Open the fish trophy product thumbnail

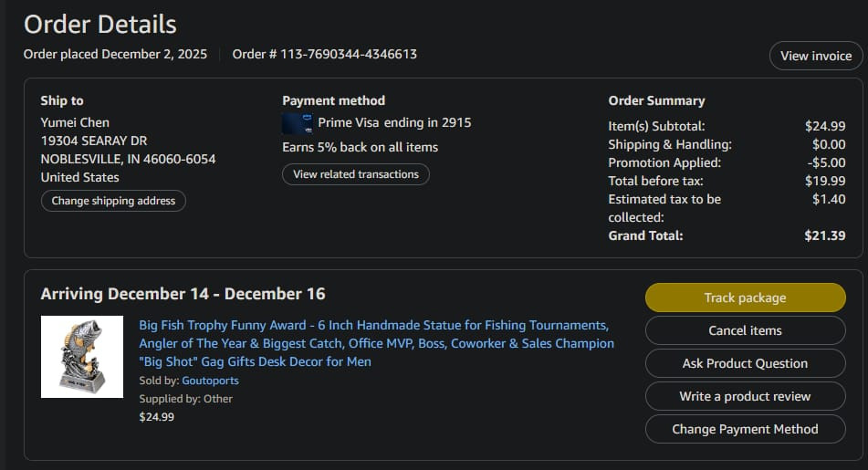[x=82, y=357]
